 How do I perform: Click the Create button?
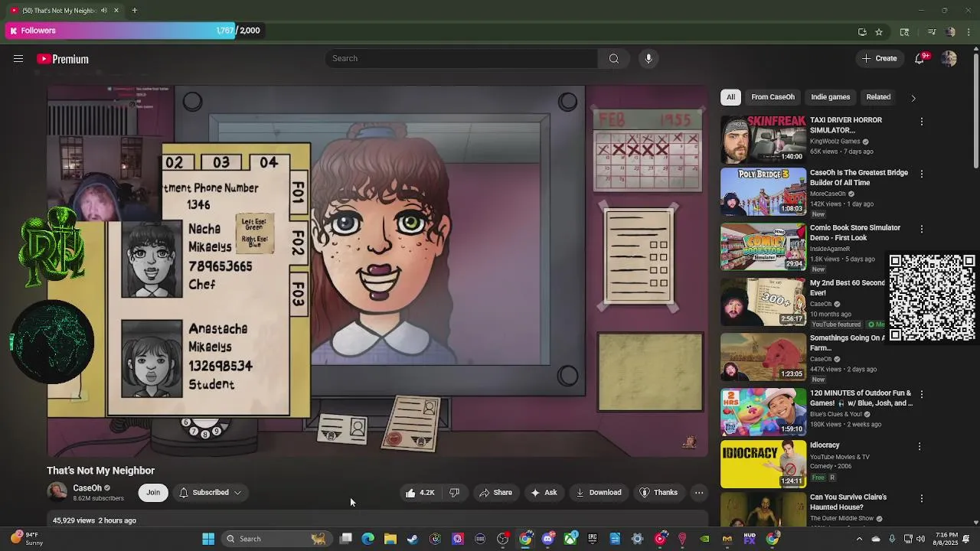(x=879, y=59)
